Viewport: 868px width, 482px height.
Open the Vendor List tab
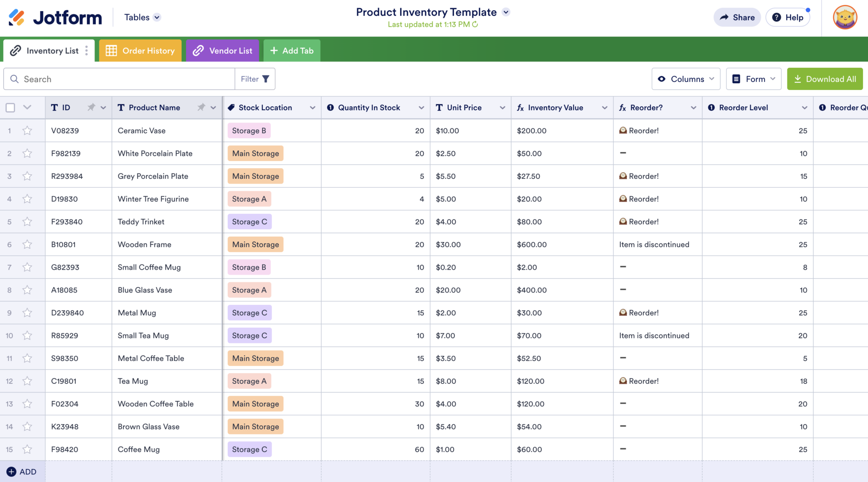pos(223,50)
